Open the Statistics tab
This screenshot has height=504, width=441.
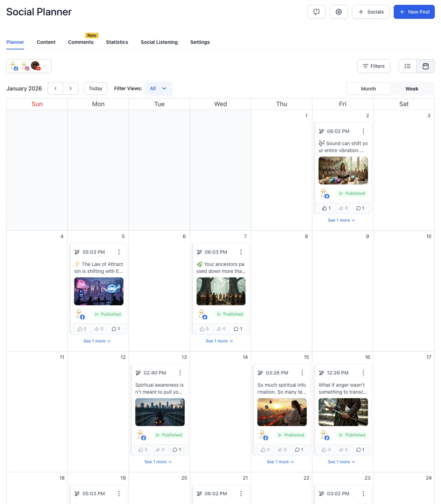pyautogui.click(x=117, y=42)
